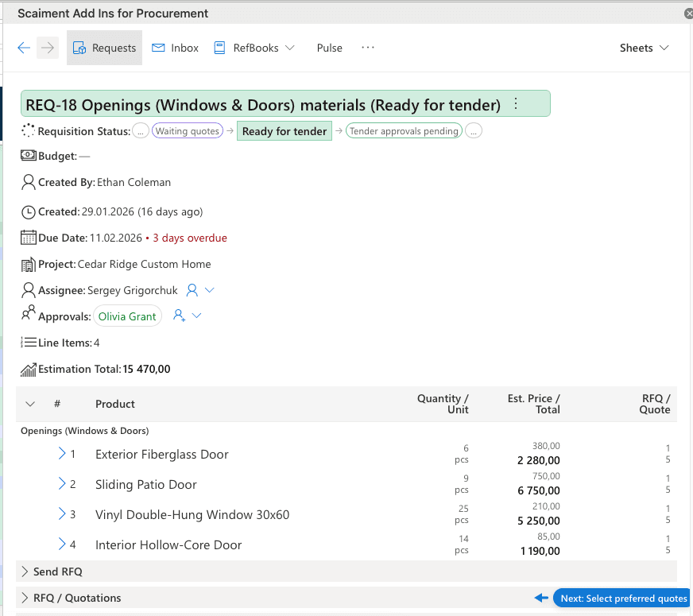Show later statuses via the right ellipsis
Viewport: 693px width, 616px height.
[x=474, y=131]
